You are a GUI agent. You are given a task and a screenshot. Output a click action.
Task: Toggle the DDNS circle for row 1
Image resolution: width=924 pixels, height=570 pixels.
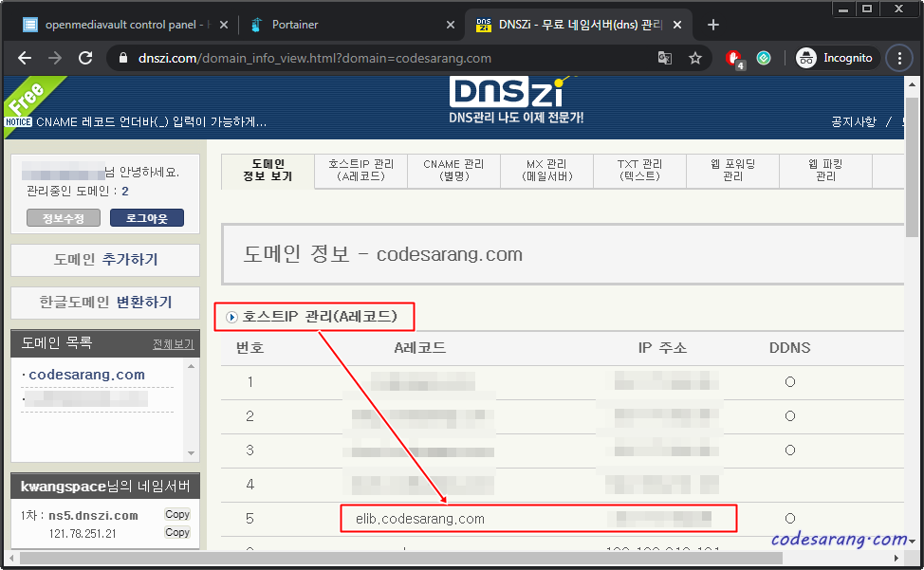point(790,382)
